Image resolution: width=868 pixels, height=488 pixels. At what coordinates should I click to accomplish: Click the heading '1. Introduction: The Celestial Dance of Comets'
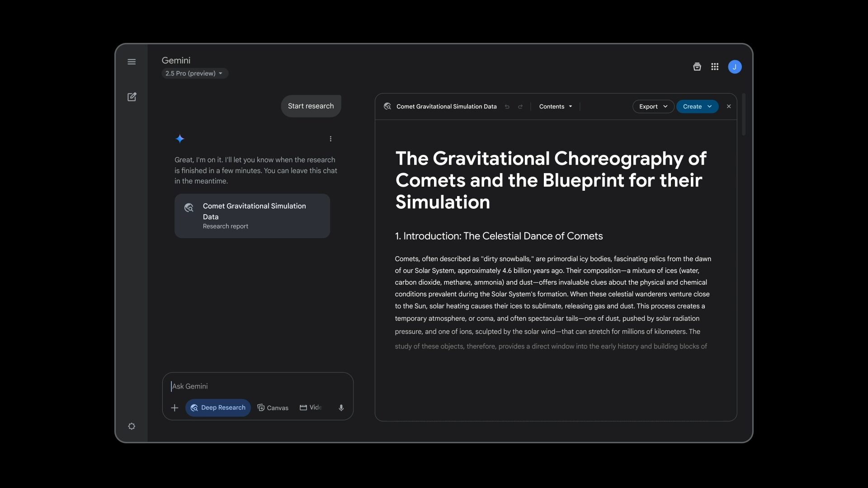point(499,236)
